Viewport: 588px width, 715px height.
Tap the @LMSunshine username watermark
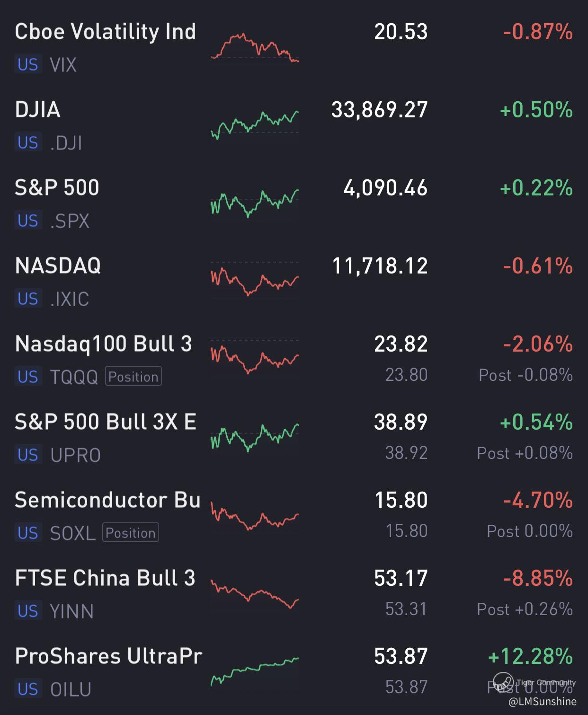click(543, 702)
